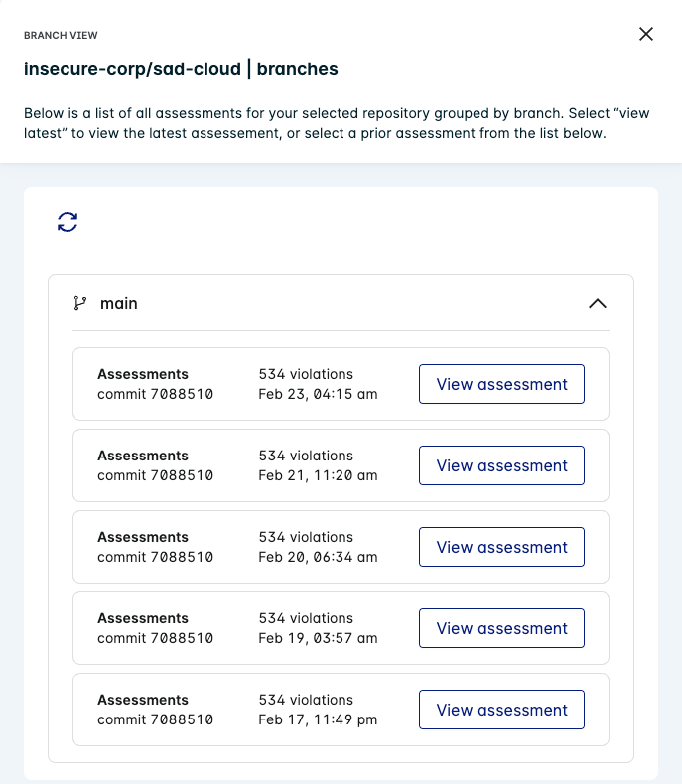Click the description paragraph about assessments
This screenshot has height=784, width=682.
point(337,123)
